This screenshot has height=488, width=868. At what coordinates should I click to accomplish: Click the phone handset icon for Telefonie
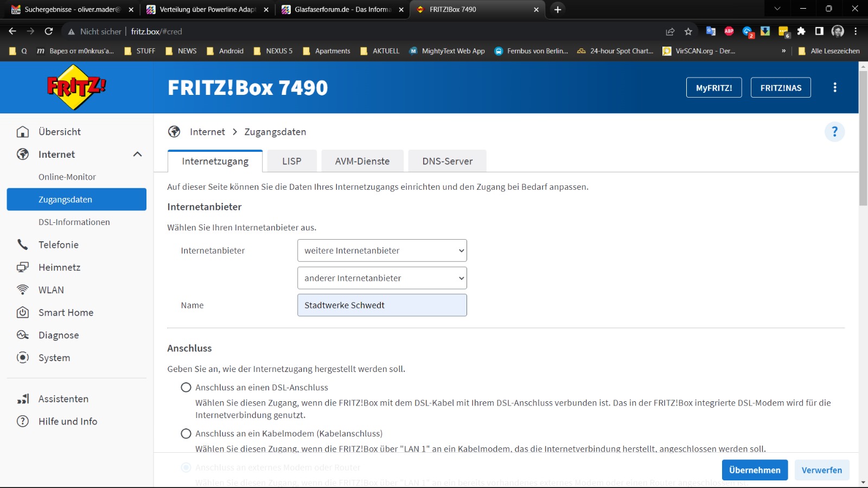(23, 245)
